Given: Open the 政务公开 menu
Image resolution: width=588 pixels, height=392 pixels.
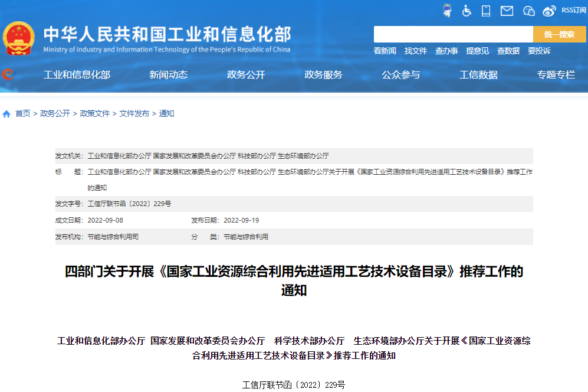Looking at the screenshot, I should point(245,75).
